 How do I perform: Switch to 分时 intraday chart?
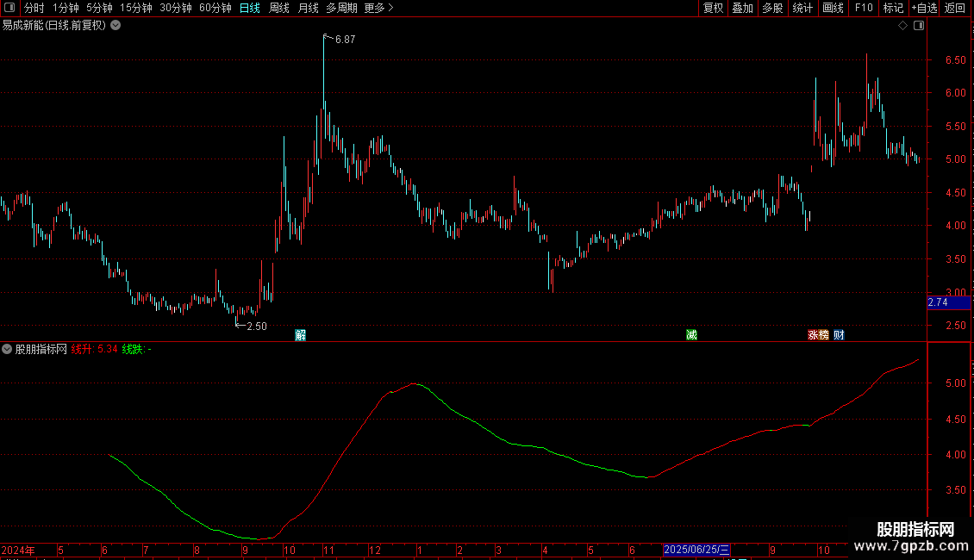coord(34,8)
